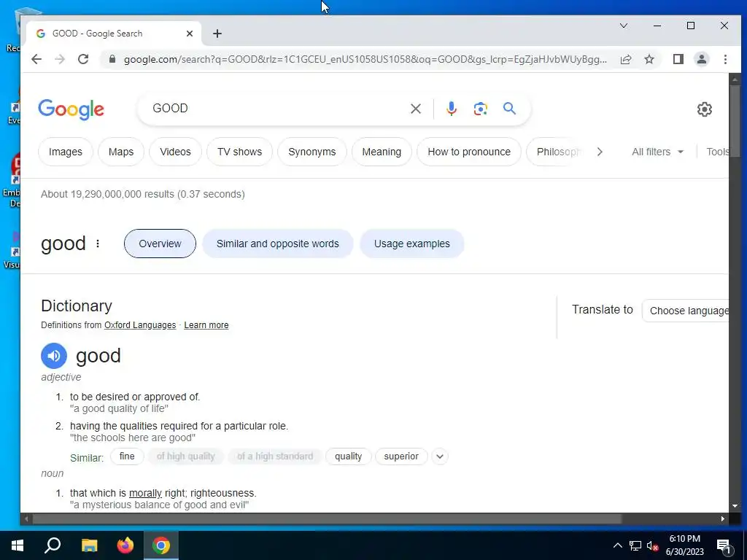Play pronunciation with the speaker icon

tap(54, 356)
